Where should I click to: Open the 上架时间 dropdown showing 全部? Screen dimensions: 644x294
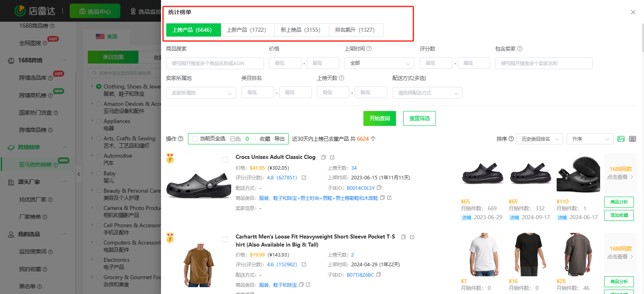379,63
